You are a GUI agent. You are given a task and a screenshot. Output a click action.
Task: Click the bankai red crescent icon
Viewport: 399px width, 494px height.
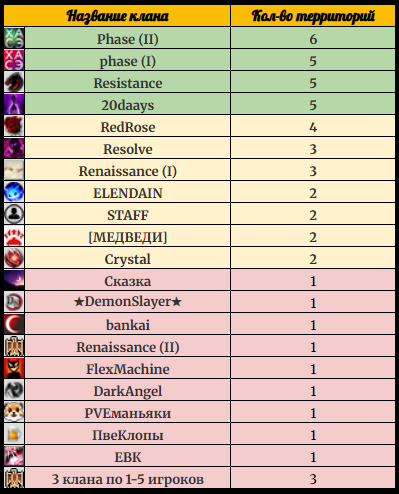[x=14, y=324]
